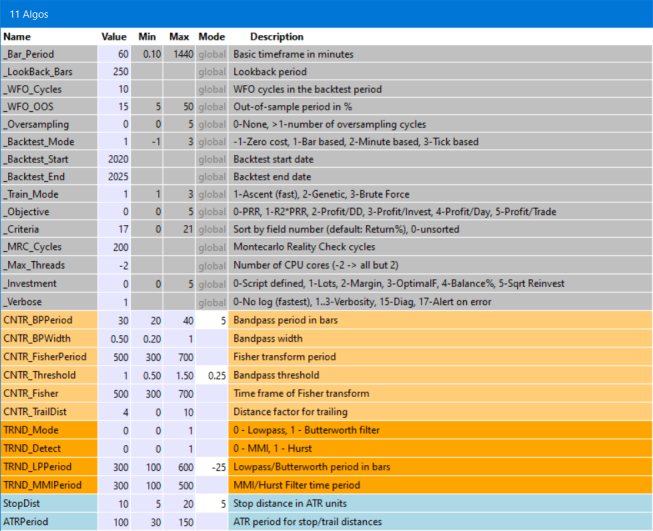Click the Value column header
The image size is (653, 531).
click(x=114, y=37)
